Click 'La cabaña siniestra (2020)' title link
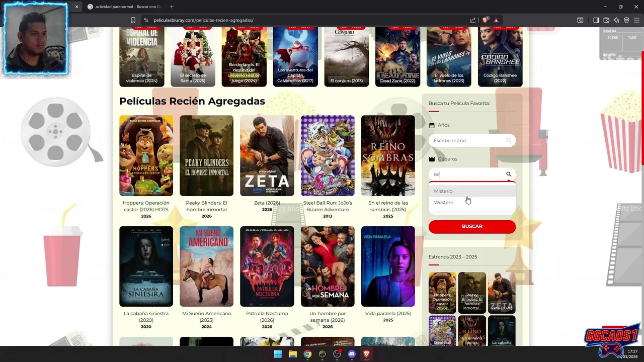This screenshot has width=644, height=362. click(x=146, y=317)
